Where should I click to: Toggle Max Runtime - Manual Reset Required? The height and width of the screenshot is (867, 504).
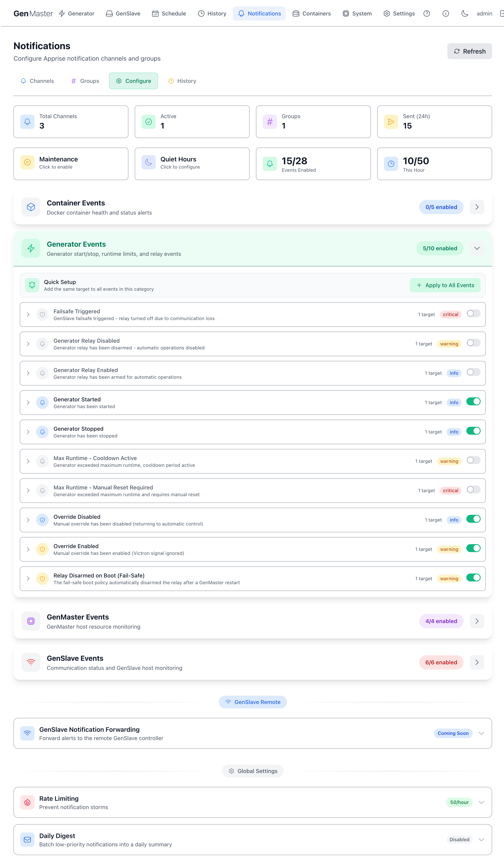[x=473, y=490]
